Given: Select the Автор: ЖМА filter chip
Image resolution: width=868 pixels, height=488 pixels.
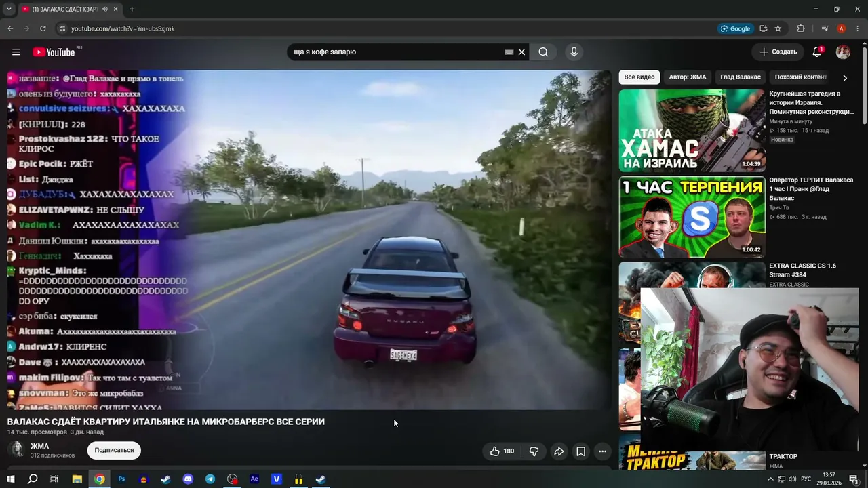Looking at the screenshot, I should (688, 77).
